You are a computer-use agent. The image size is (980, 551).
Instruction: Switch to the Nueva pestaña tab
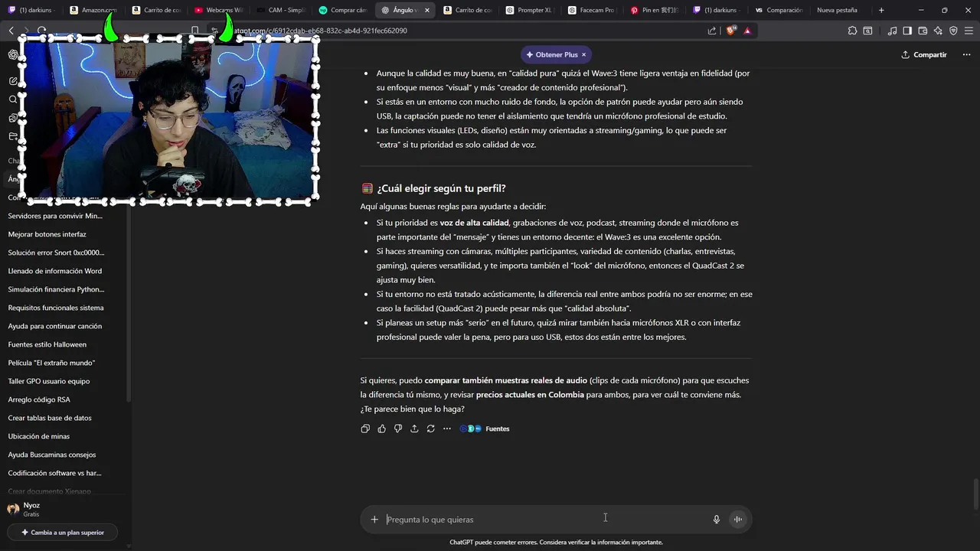[837, 10]
